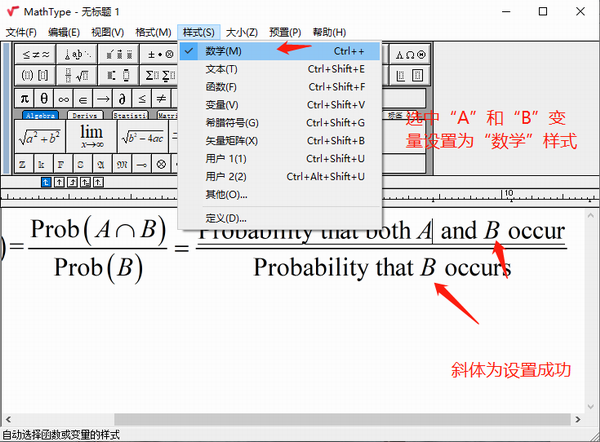Click the scroll left arrow
The image size is (600, 442).
pos(8,419)
